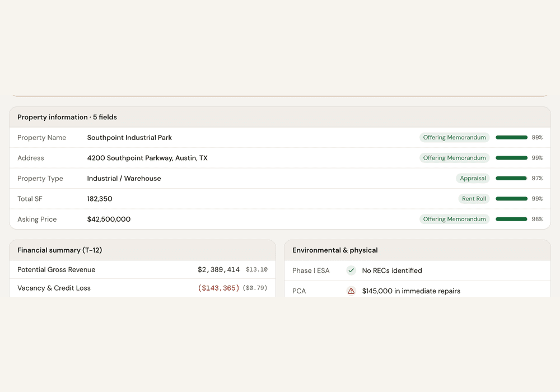Click the Potential Gross Revenue row label
The width and height of the screenshot is (560, 392).
(57, 269)
